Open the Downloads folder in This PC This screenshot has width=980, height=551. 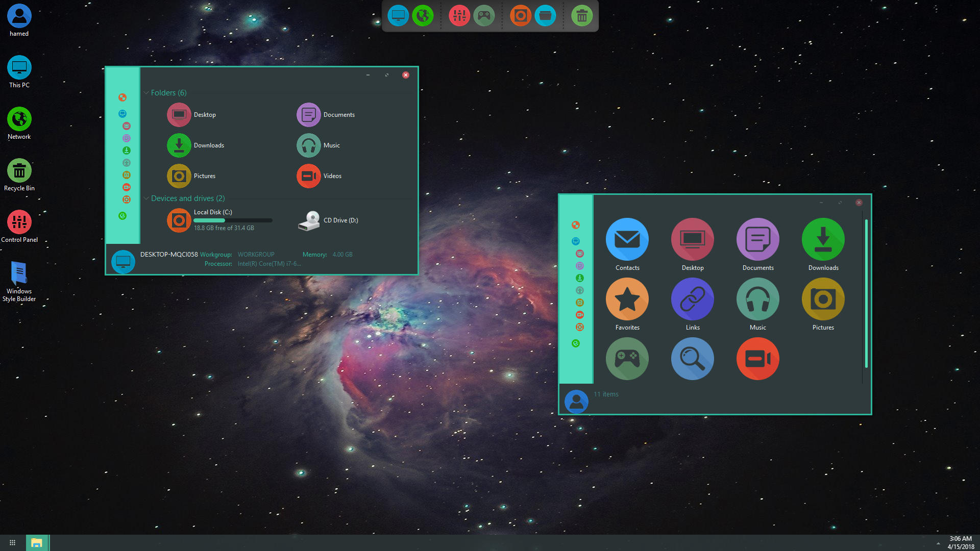point(179,145)
